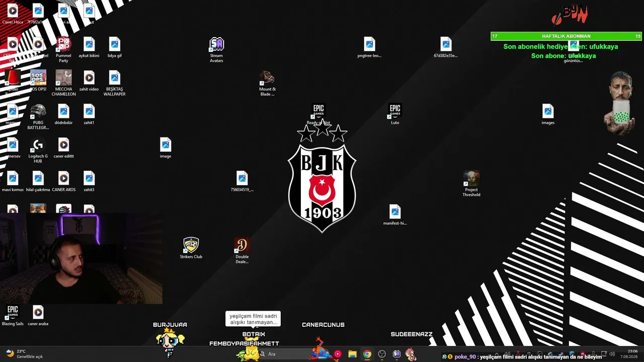
Task: Open the BEŞİKTAŞ WALLPAPER image
Action: (x=115, y=83)
